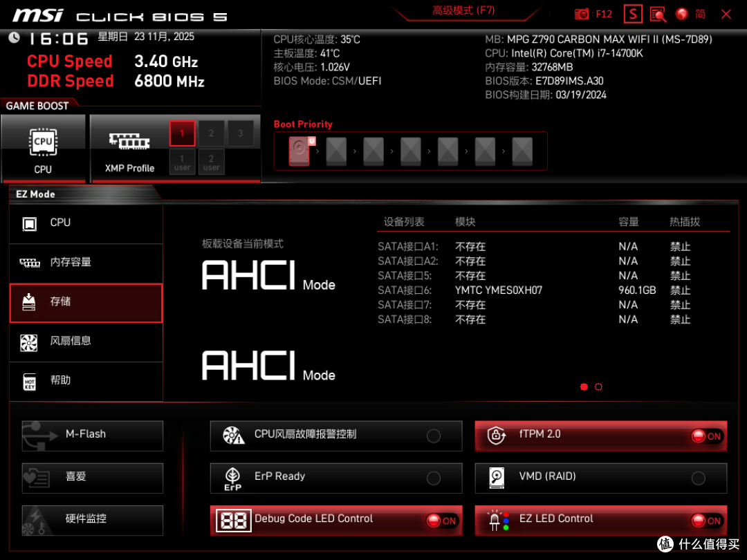Image resolution: width=747 pixels, height=560 pixels.
Task: Click the SATA接口8 row label
Action: pyautogui.click(x=405, y=319)
